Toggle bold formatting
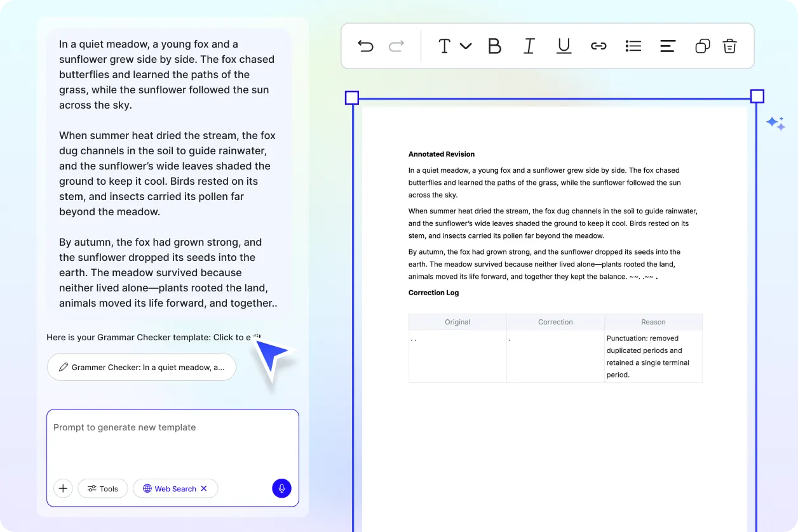 tap(495, 46)
